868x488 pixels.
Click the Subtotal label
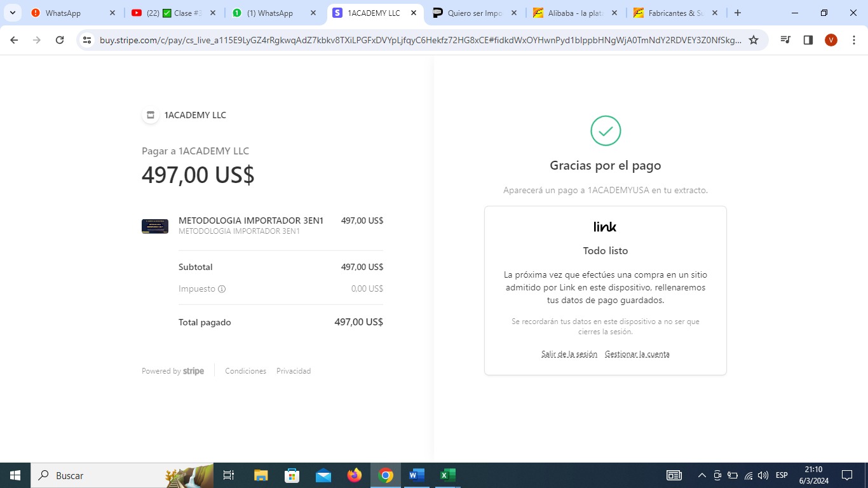[196, 267]
